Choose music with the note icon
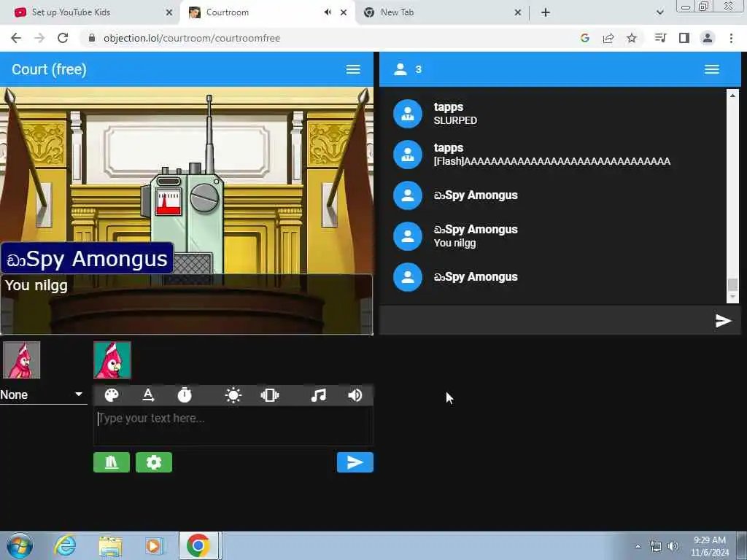This screenshot has width=747, height=560. click(x=318, y=395)
